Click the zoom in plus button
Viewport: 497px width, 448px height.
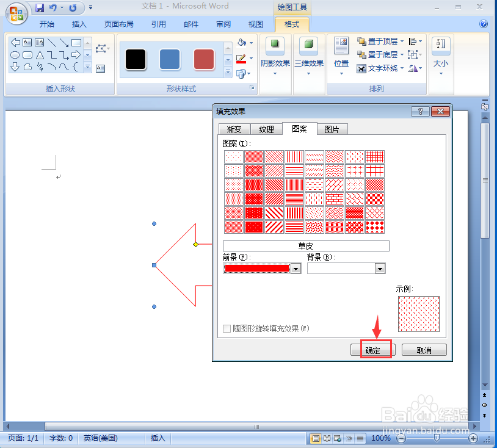click(473, 438)
